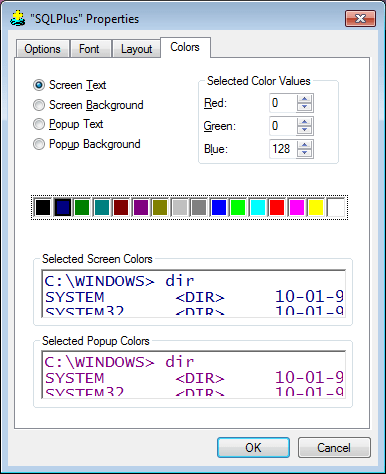Screen dimensions: 386x474
Task: Pick the maroon color swatch
Action: pyautogui.click(x=121, y=207)
